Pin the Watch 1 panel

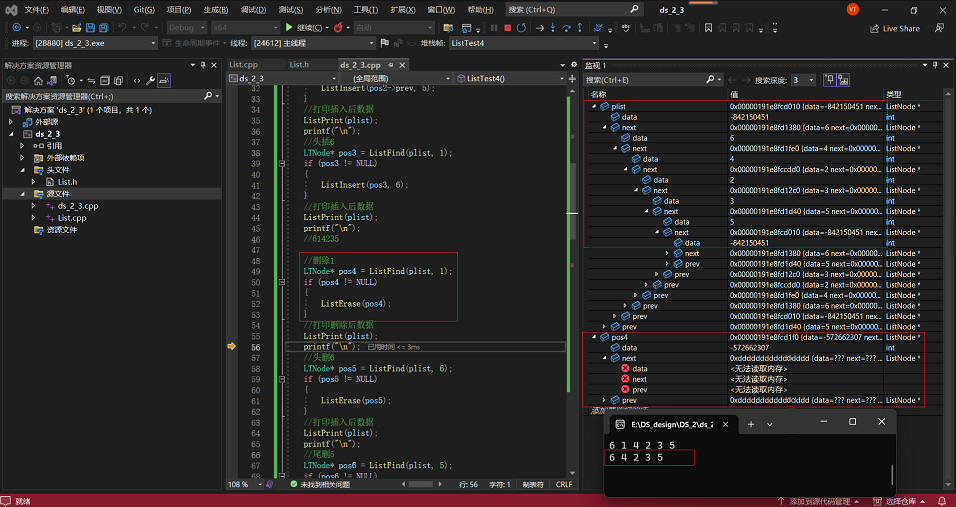(934, 65)
